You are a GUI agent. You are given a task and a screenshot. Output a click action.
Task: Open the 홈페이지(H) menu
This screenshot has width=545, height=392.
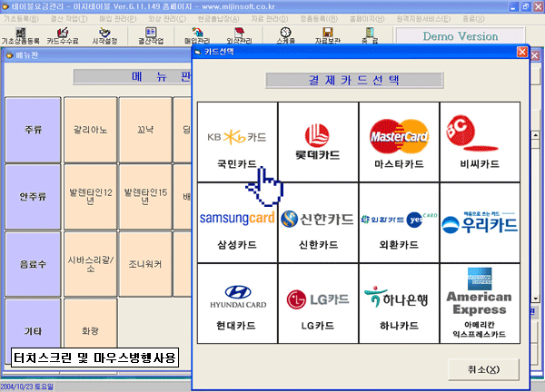(x=367, y=19)
